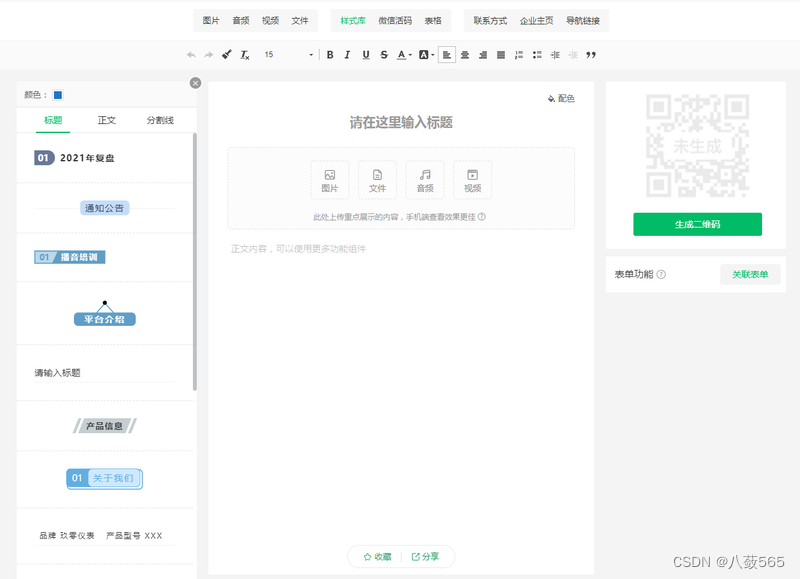This screenshot has width=800, height=579.
Task: Upload audio via the 音频 tile
Action: tap(425, 180)
